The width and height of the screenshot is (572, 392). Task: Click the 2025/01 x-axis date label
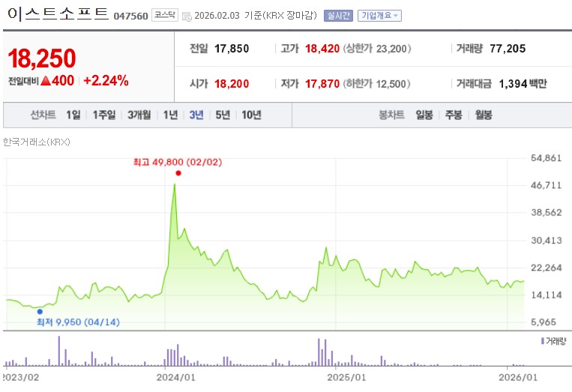click(x=346, y=377)
